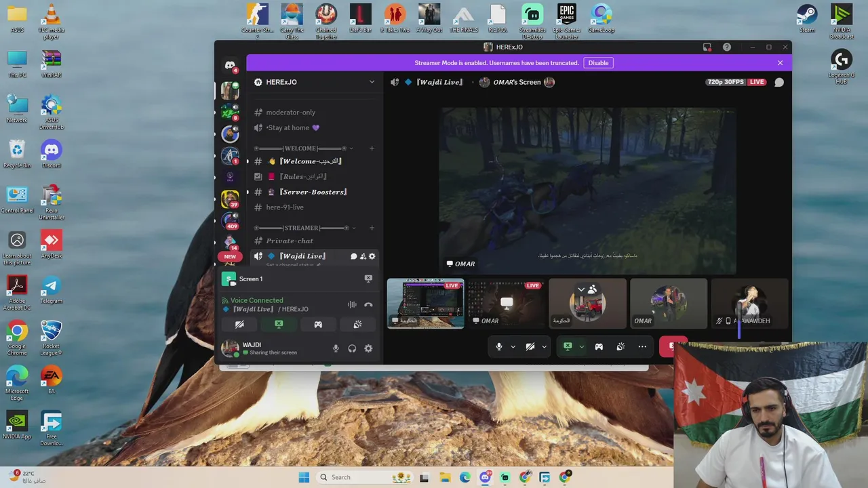Screen dimensions: 868x488
Task: Disable Streamer Mode from the purple banner
Action: point(598,63)
